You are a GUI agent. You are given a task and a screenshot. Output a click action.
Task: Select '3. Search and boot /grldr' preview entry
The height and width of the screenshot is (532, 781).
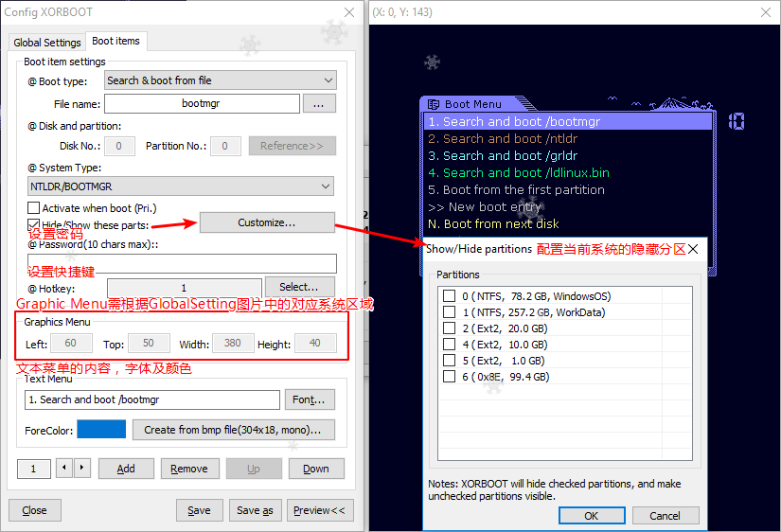point(568,155)
